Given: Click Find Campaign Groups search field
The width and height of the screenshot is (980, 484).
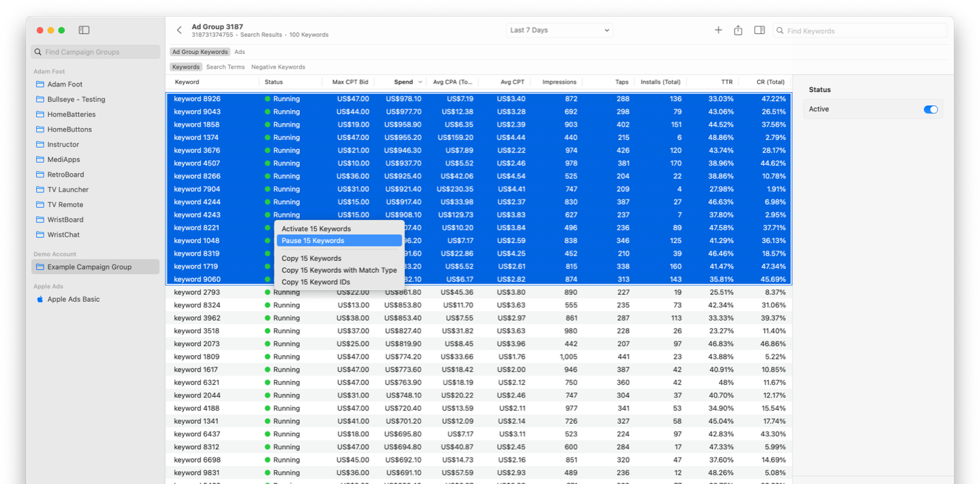Looking at the screenshot, I should coord(96,52).
